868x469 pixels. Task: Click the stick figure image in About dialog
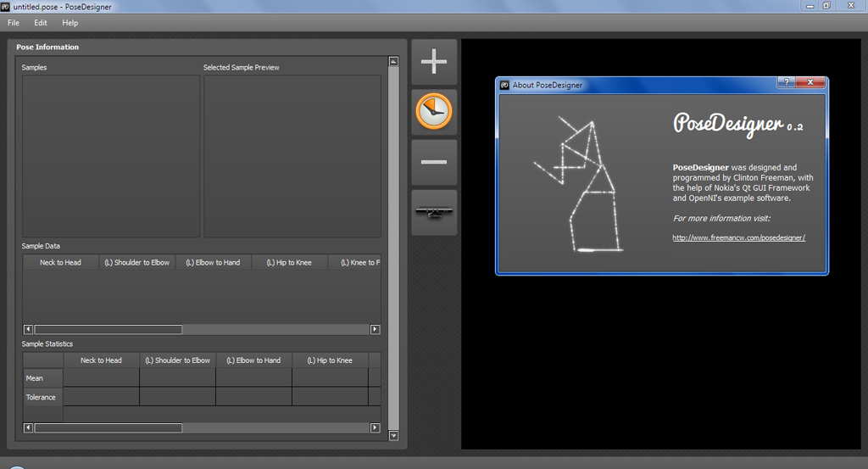(x=578, y=183)
